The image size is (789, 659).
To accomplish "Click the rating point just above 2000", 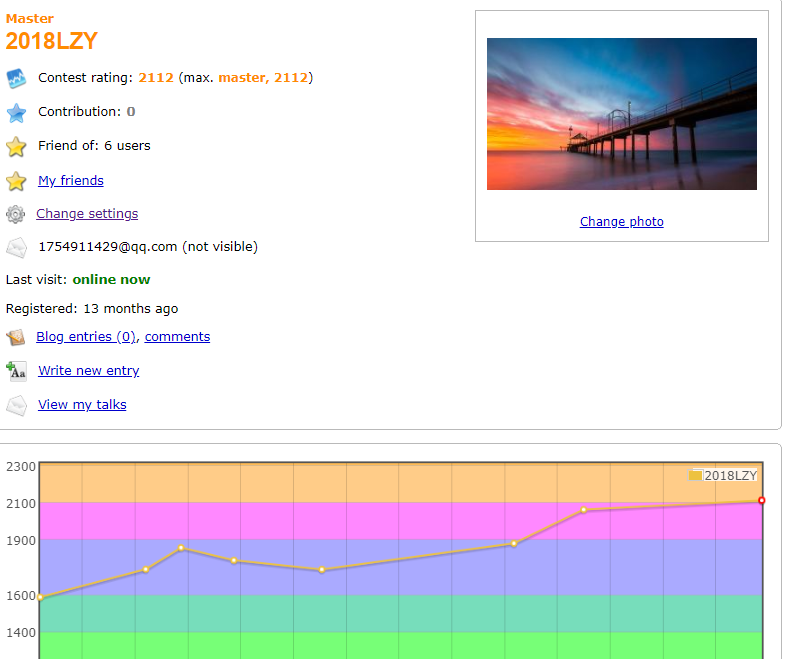I will click(x=584, y=510).
